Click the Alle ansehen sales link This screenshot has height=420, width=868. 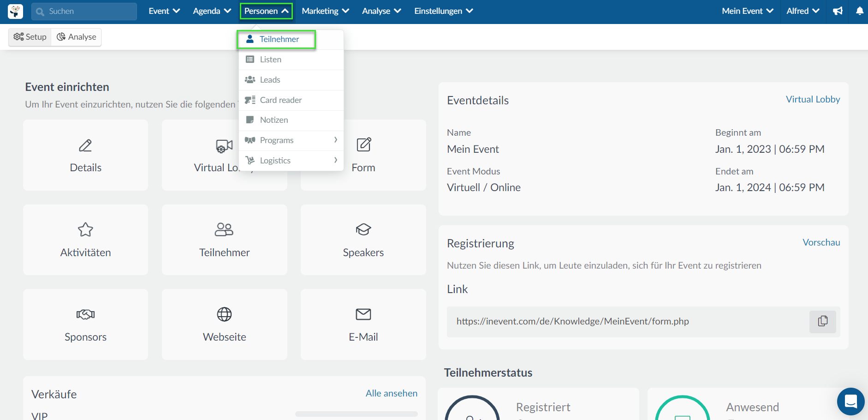tap(392, 393)
